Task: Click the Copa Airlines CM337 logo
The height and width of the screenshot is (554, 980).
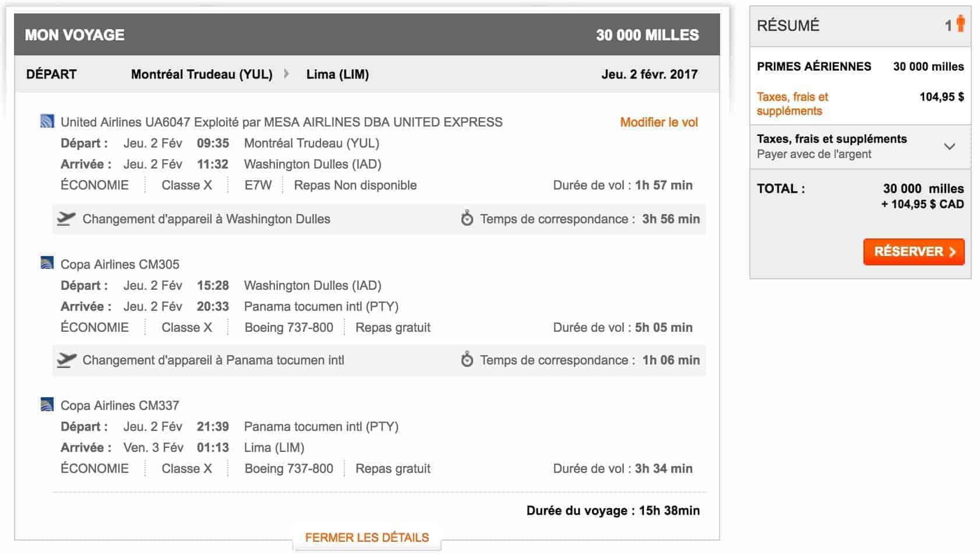Action: tap(47, 405)
